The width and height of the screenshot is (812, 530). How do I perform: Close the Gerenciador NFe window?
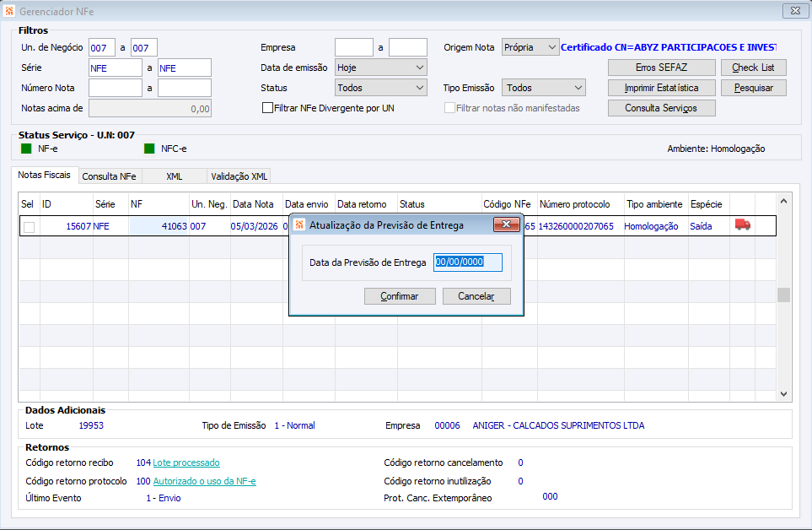(x=795, y=10)
